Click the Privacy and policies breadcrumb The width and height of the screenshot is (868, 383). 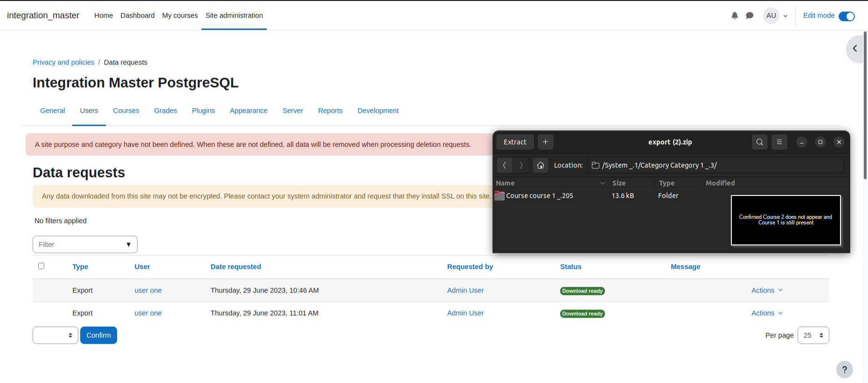[x=63, y=62]
